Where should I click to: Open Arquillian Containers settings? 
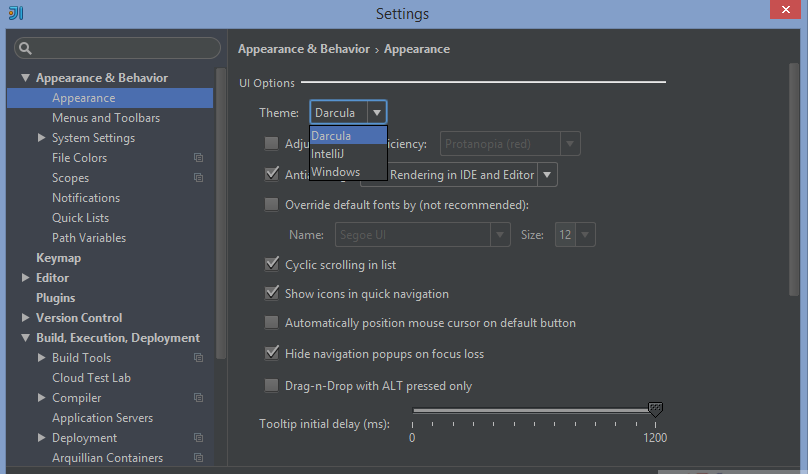(x=107, y=458)
